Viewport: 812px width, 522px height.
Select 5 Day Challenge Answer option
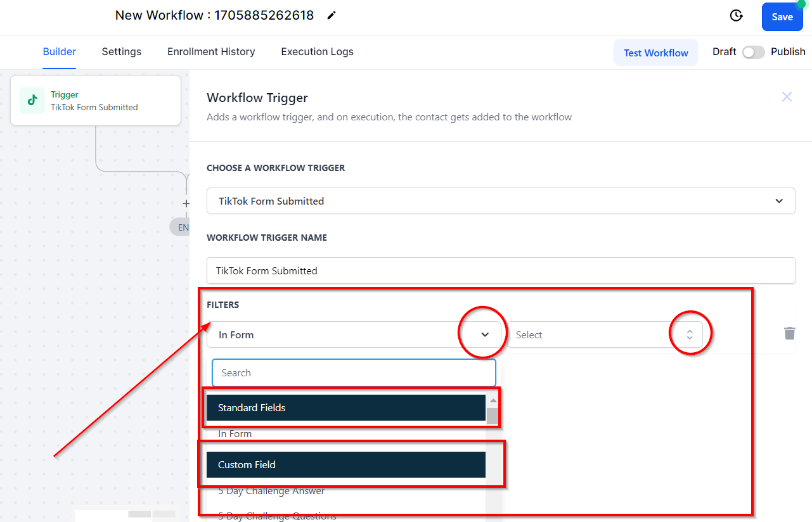271,491
